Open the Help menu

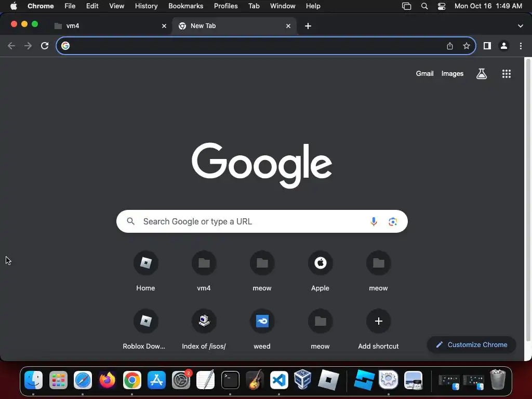point(313,6)
